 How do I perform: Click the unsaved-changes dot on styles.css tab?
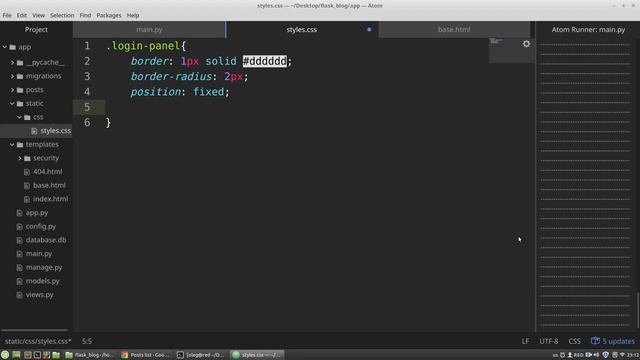click(369, 29)
